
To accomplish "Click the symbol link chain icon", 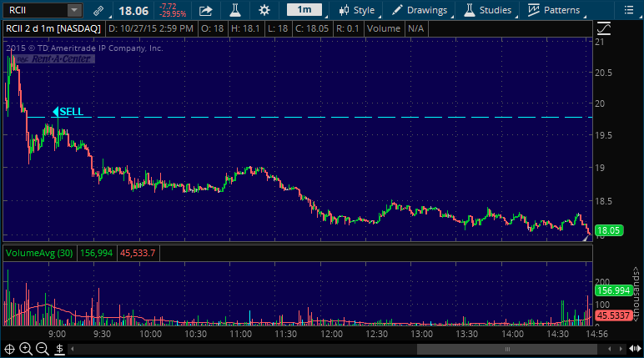I will coord(98,11).
